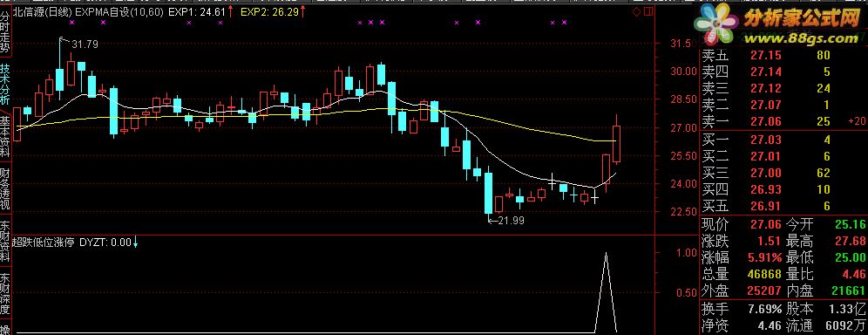The width and height of the screenshot is (868, 335).
Task: Click the red square window icon above the chart
Action: click(x=648, y=10)
